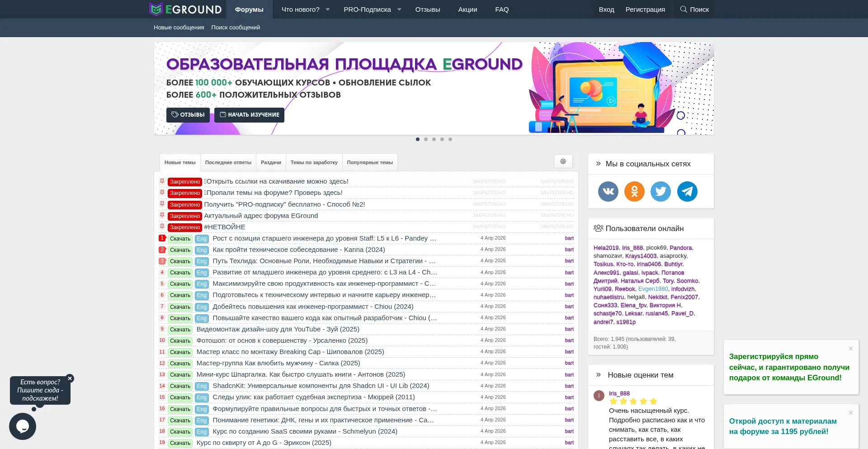Open online user Evgen1980 profile
The height and width of the screenshot is (449, 868).
pyautogui.click(x=653, y=289)
